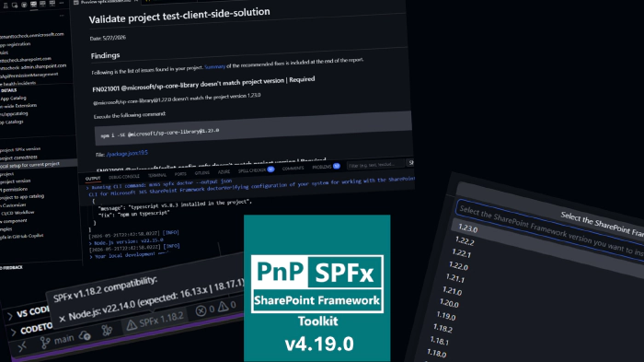
Task: Select version 1.21.1 from list
Action: click(455, 278)
